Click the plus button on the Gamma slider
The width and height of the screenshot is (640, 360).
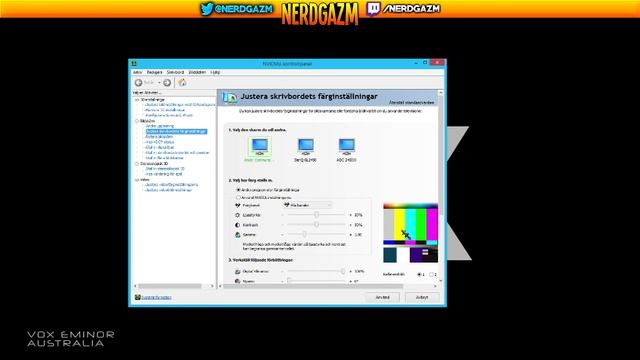(x=350, y=235)
